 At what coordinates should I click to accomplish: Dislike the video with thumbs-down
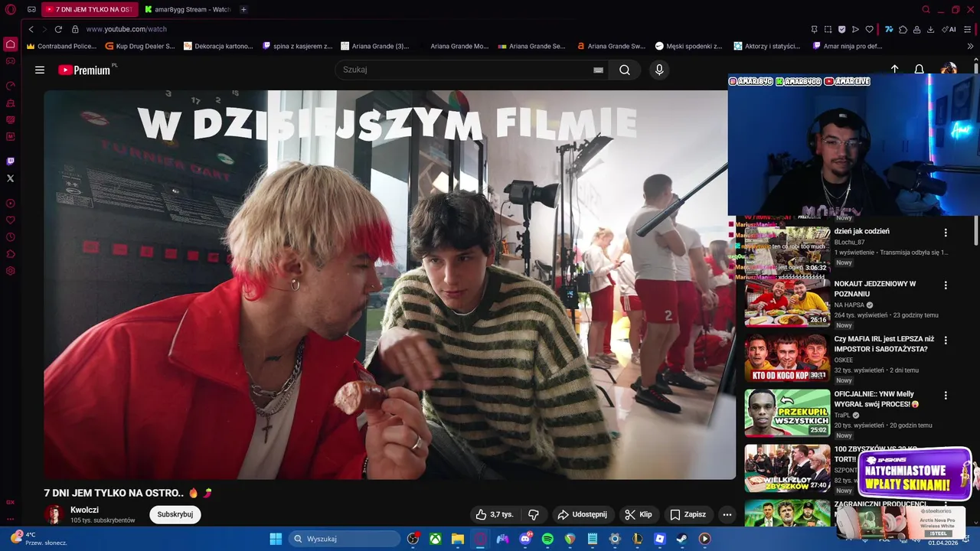click(x=534, y=514)
